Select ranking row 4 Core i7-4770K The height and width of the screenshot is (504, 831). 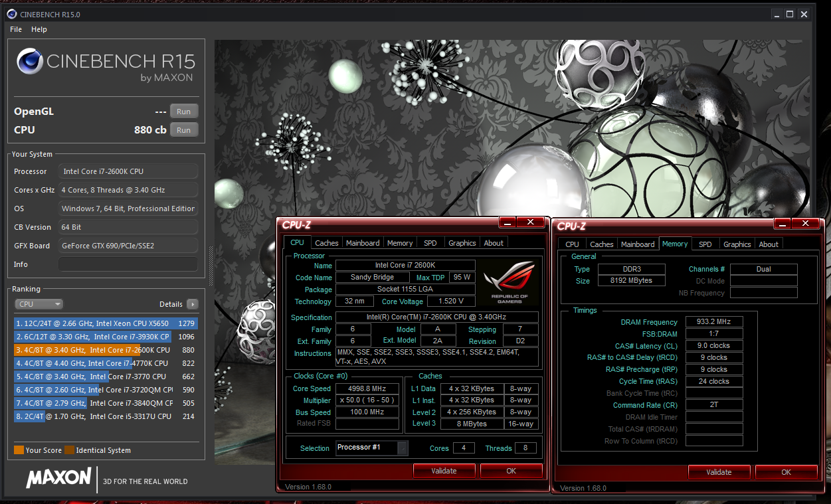pos(106,363)
